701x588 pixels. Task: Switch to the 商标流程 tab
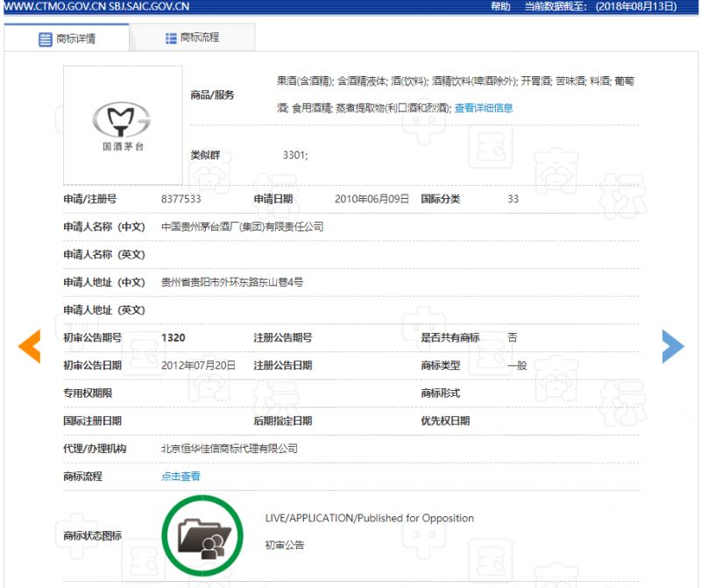coord(192,38)
